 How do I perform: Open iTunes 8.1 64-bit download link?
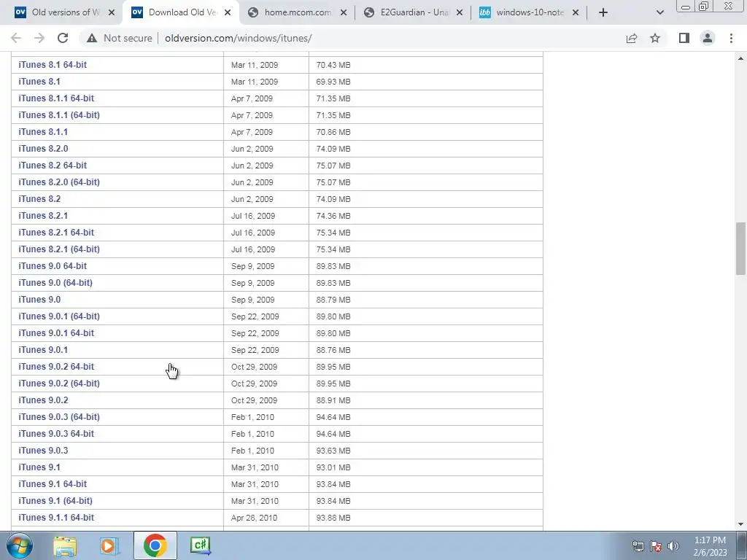(53, 65)
